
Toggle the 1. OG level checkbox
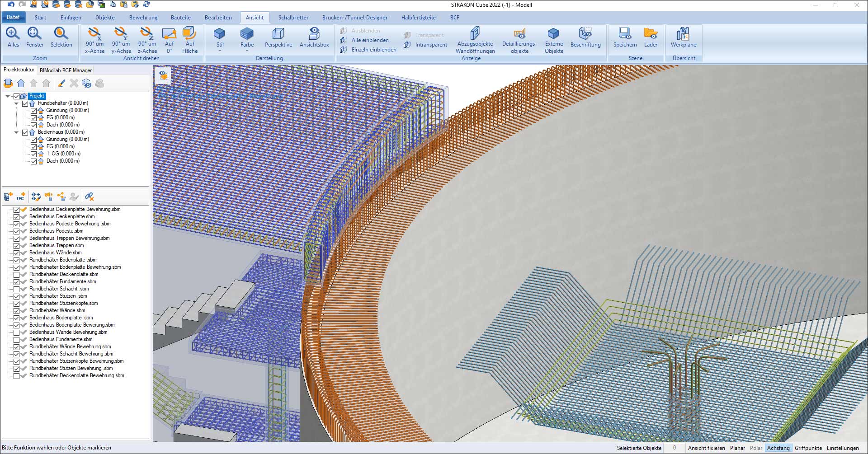[33, 154]
